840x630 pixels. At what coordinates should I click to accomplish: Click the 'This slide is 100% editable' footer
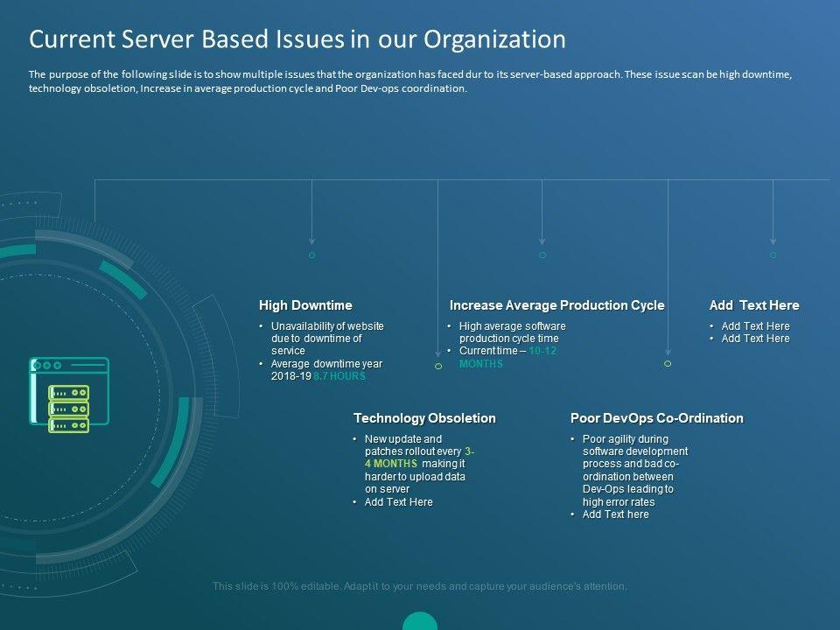(x=420, y=586)
